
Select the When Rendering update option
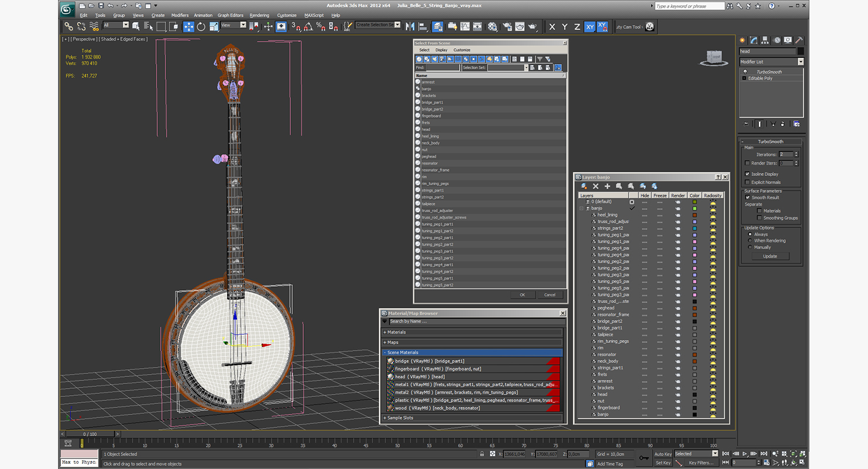(x=750, y=241)
